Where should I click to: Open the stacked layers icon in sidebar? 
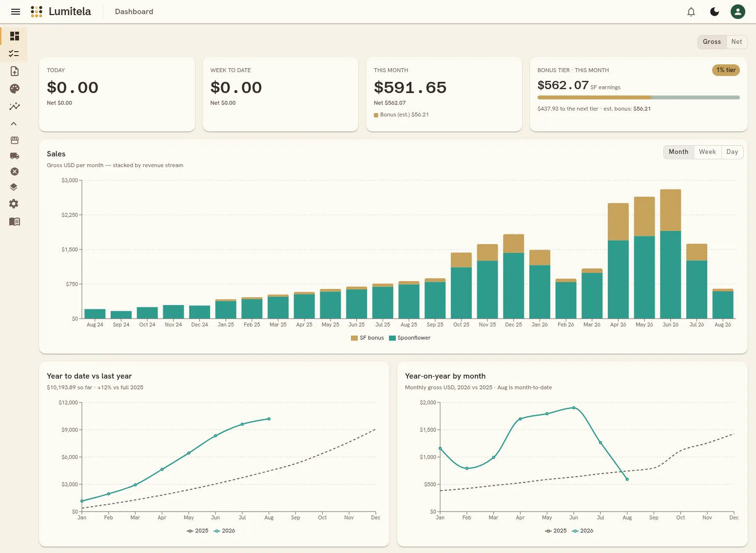(14, 187)
